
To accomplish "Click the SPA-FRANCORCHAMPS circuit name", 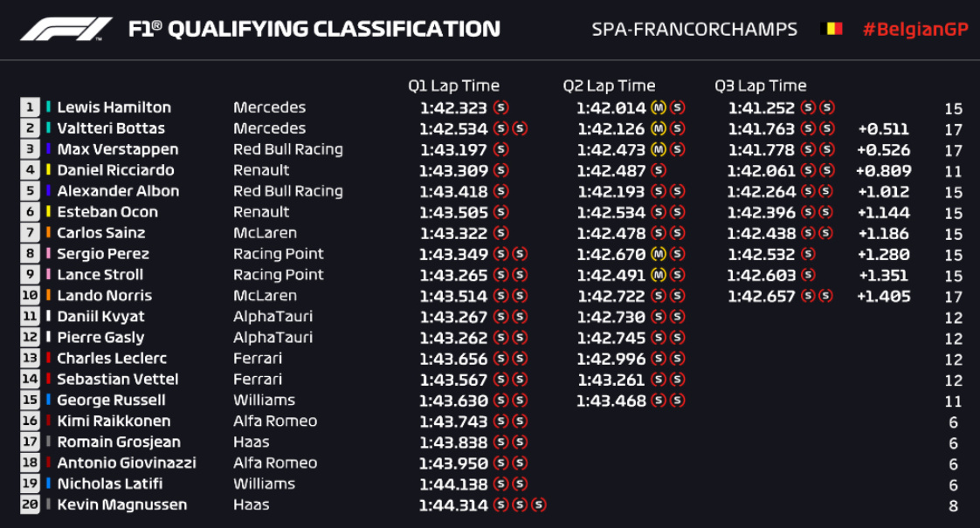I will [x=694, y=29].
